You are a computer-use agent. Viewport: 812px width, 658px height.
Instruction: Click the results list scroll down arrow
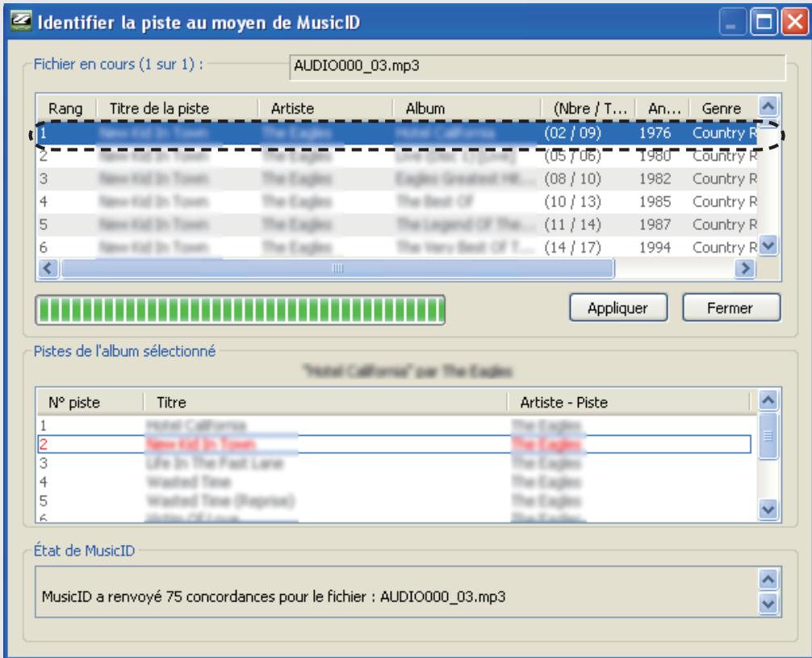pos(768,245)
